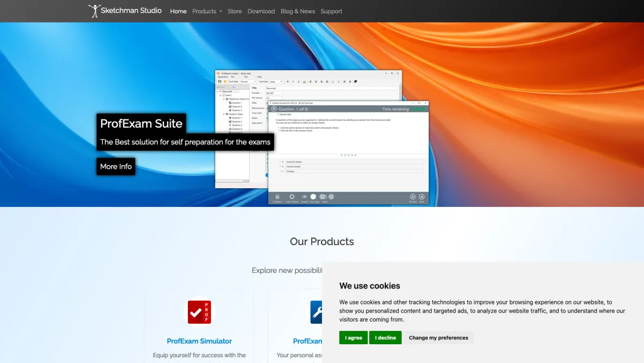The height and width of the screenshot is (363, 644).
Task: Click the open folder icon in ProfExam Creator toolbar
Action: pos(225,82)
